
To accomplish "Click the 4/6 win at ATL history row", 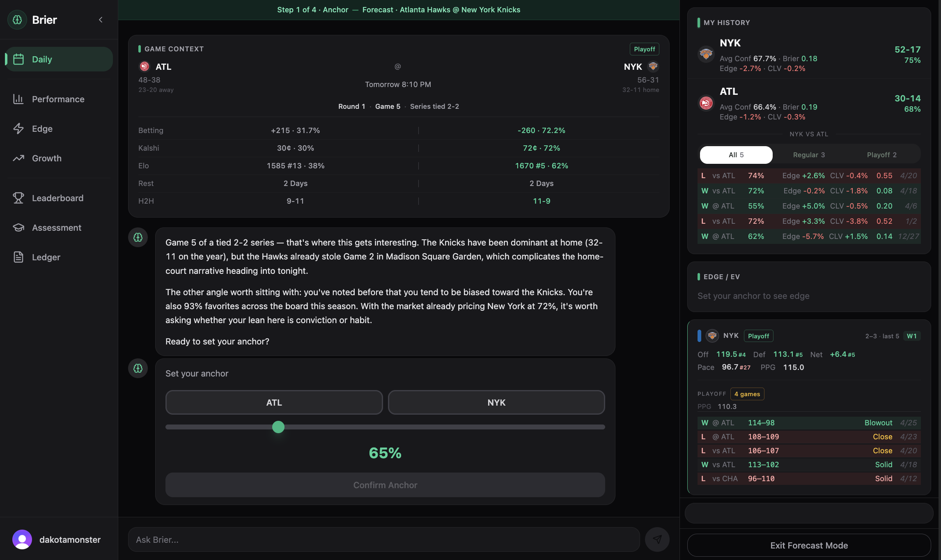I will (x=809, y=206).
